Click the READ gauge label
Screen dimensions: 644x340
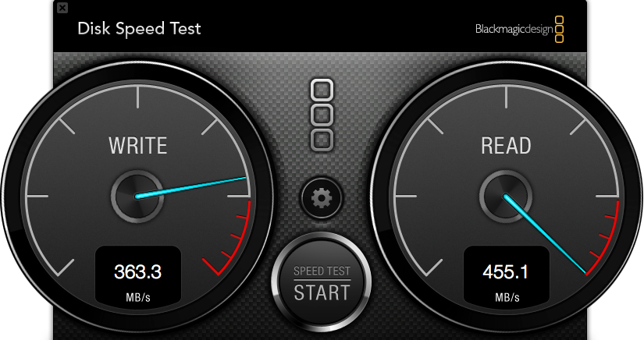506,146
